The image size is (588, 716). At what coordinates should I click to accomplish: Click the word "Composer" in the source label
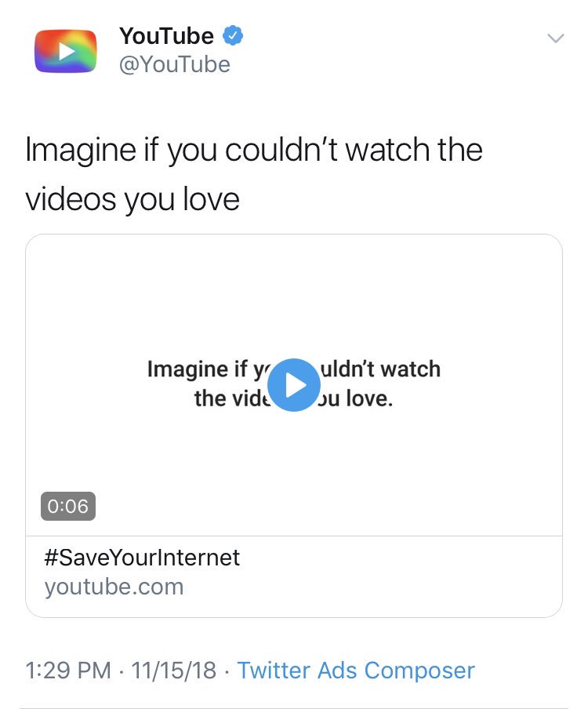pyautogui.click(x=419, y=671)
